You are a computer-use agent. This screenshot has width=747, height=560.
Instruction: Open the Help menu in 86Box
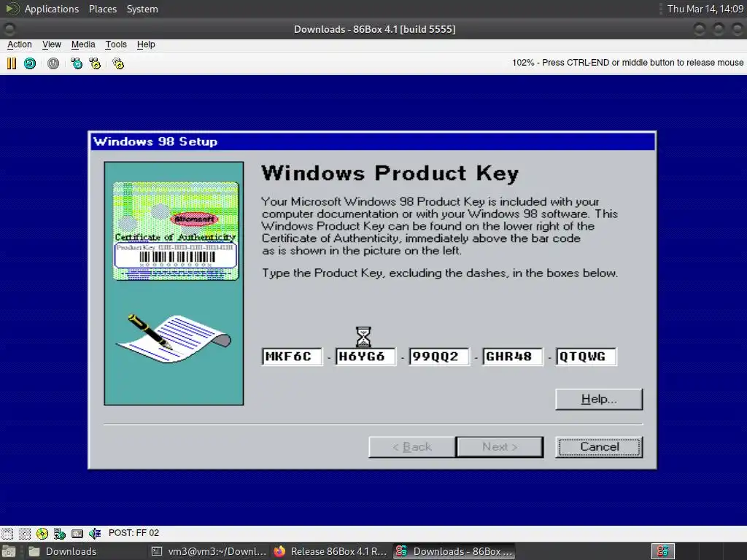[x=146, y=44]
